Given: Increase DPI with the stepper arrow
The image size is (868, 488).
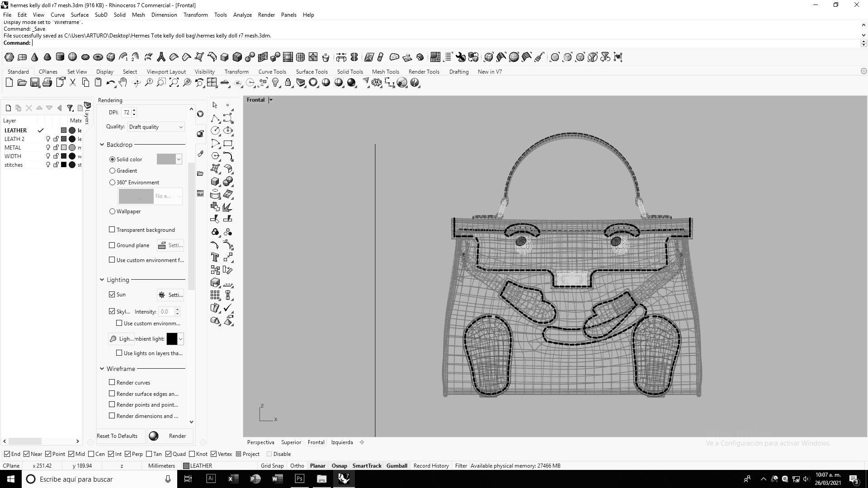Looking at the screenshot, I should [134, 110].
